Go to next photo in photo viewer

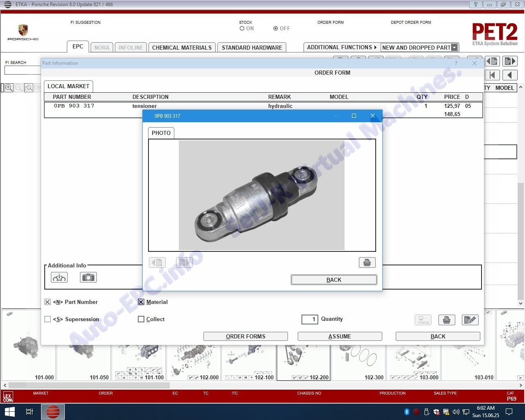click(x=184, y=262)
